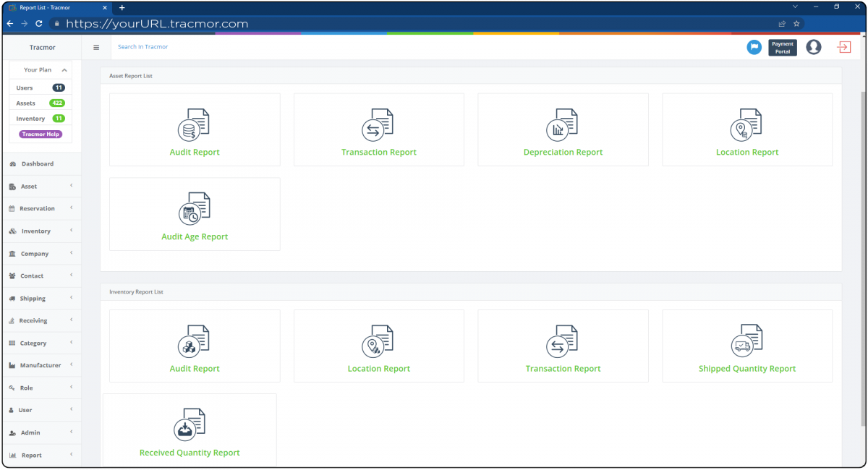Open the Inventory Audit Report icon
This screenshot has width=868, height=470.
coord(194,341)
